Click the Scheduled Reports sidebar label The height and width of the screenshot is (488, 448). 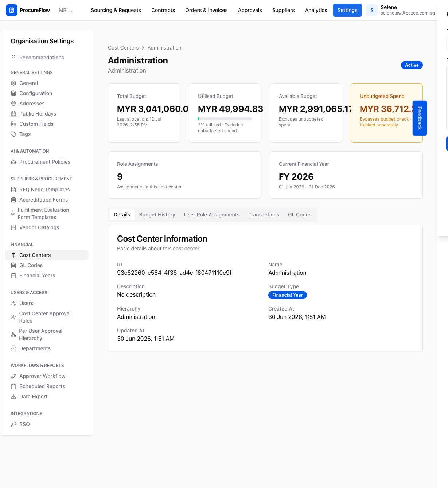[x=42, y=386]
